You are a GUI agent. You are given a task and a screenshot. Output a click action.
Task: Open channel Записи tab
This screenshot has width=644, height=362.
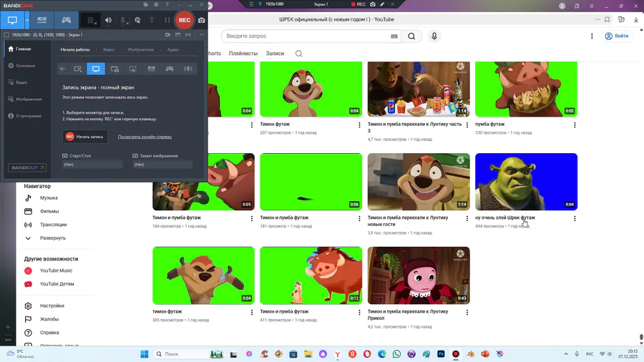(275, 54)
